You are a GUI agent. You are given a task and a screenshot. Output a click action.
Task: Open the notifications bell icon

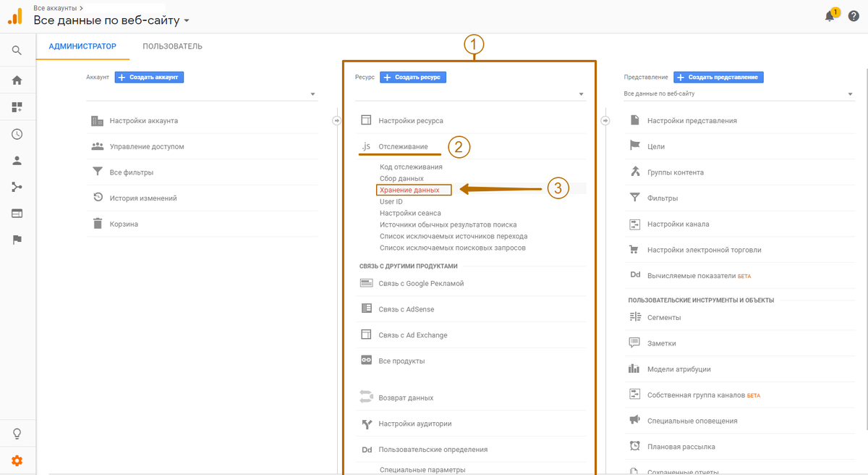831,15
